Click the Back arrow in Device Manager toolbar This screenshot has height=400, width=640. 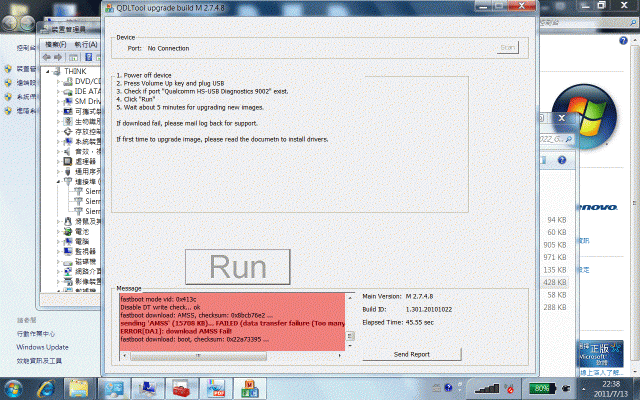point(47,57)
